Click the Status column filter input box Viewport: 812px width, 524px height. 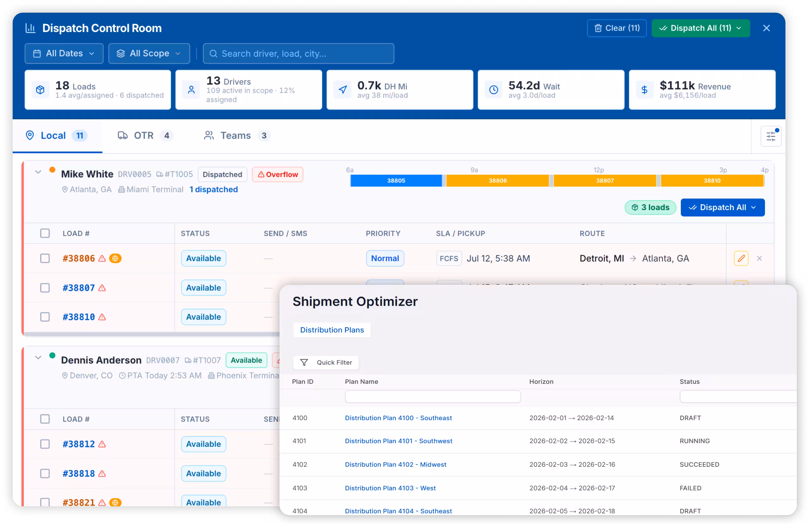pos(738,397)
